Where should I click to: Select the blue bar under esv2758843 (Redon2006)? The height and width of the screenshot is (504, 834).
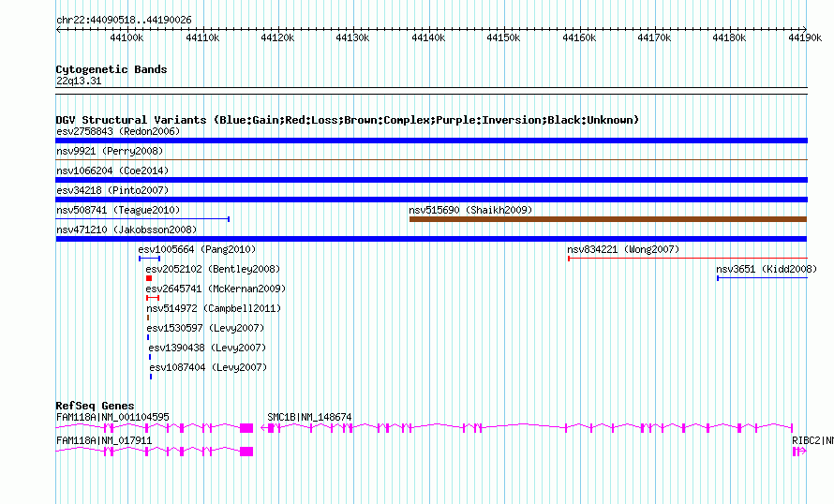(431, 141)
